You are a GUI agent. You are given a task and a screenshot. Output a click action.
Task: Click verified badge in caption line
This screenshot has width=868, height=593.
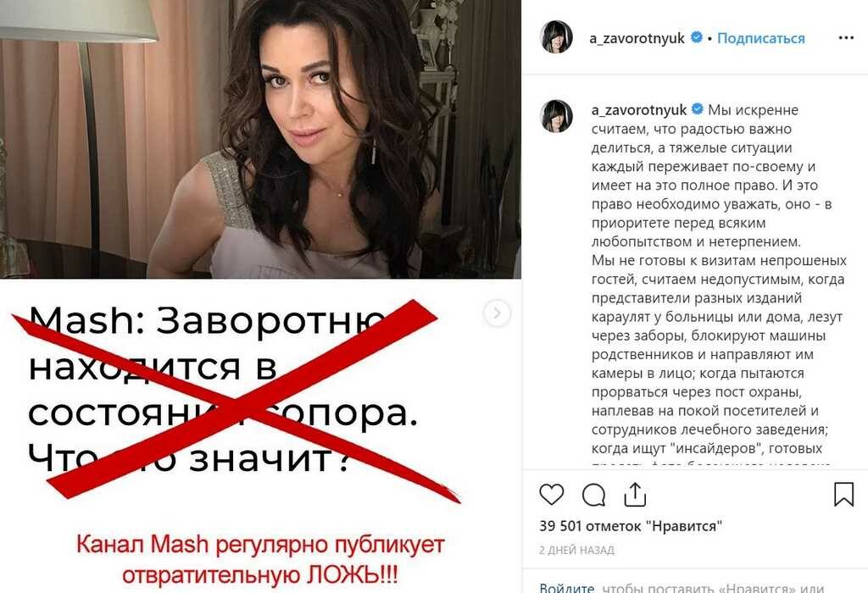tap(698, 109)
